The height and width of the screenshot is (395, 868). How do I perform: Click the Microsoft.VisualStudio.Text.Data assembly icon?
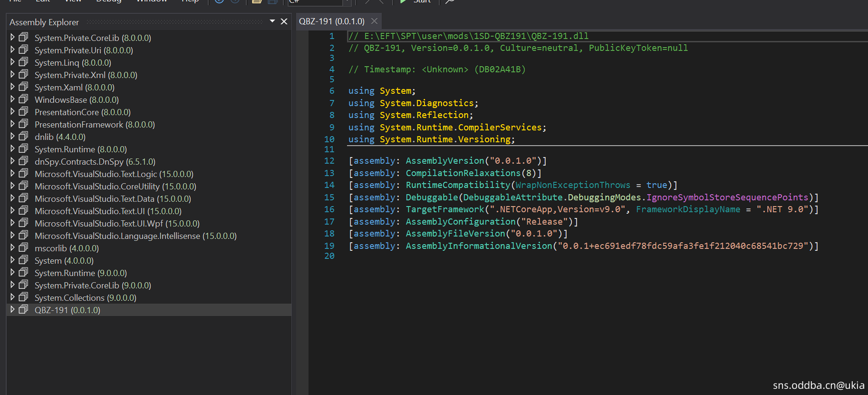pyautogui.click(x=23, y=198)
